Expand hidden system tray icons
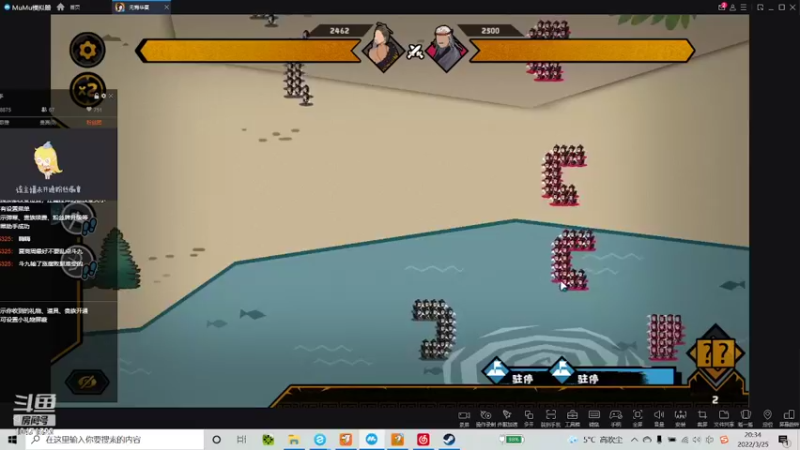 pos(634,439)
